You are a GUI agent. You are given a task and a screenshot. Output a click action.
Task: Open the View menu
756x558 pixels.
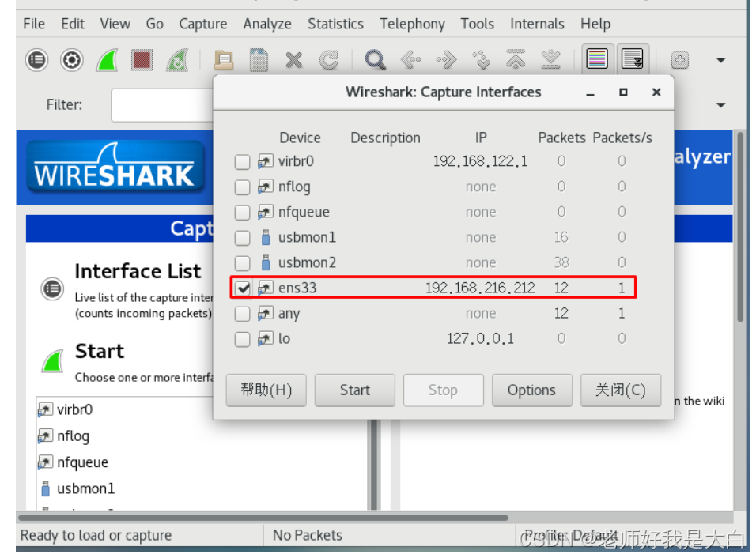(x=115, y=24)
